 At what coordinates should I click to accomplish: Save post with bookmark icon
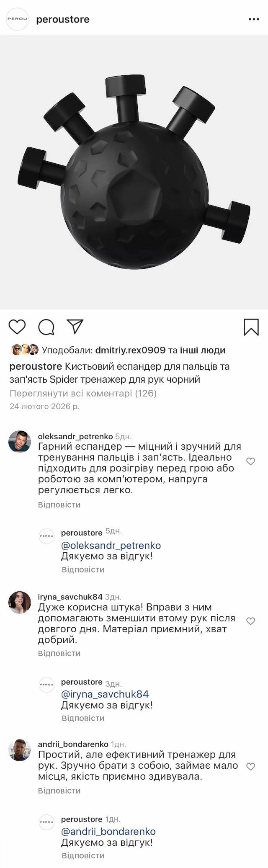click(x=251, y=327)
